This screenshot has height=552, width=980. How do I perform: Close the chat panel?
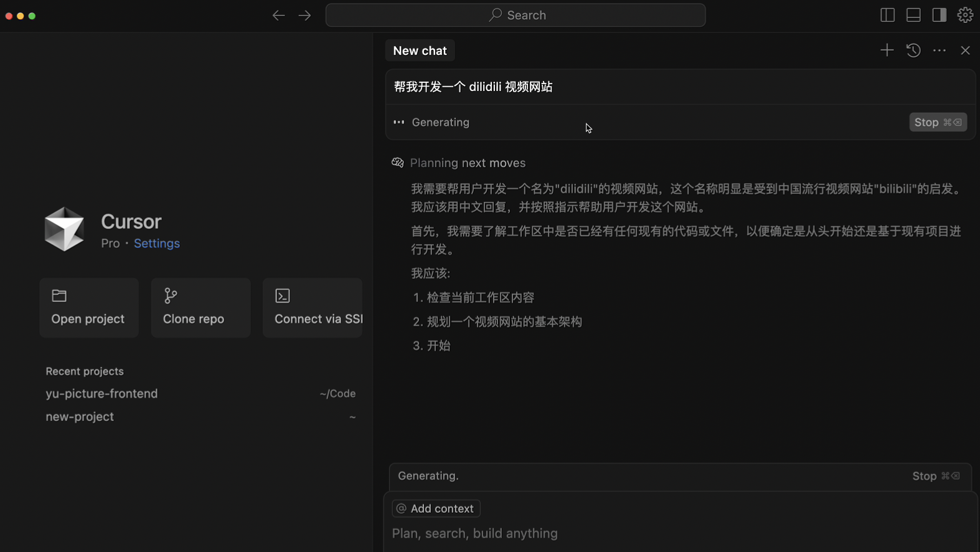(965, 50)
